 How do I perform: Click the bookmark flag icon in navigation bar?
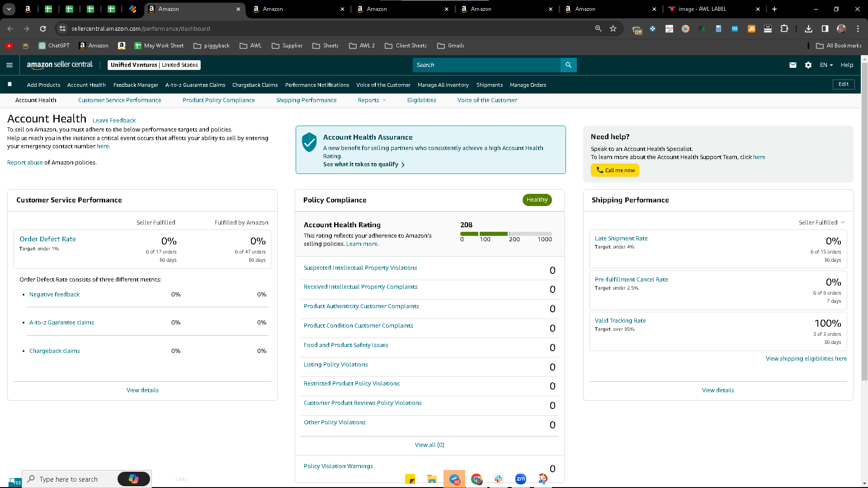[x=9, y=84]
